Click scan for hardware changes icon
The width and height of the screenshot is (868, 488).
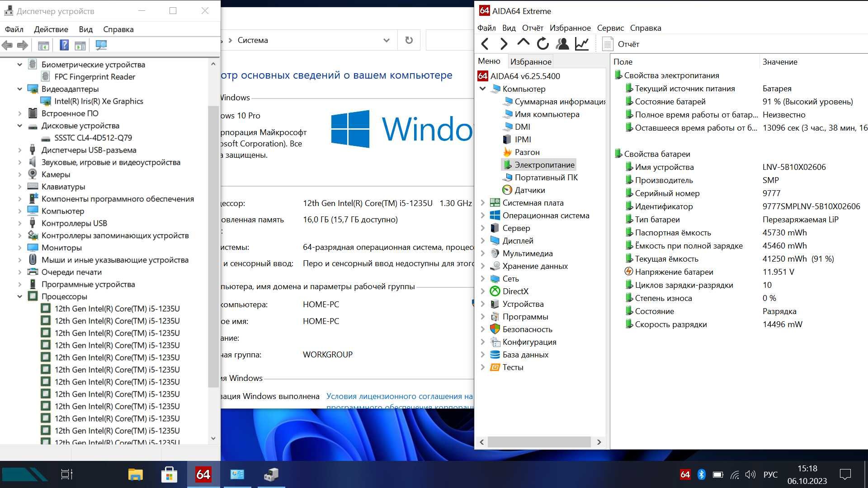pos(101,45)
